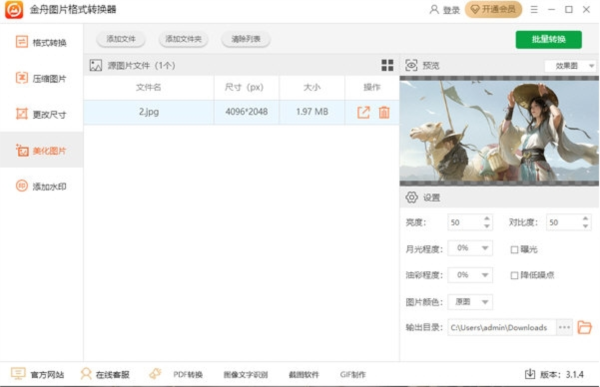
Task: Increase 亮度 brightness with up arrow
Action: pos(487,219)
